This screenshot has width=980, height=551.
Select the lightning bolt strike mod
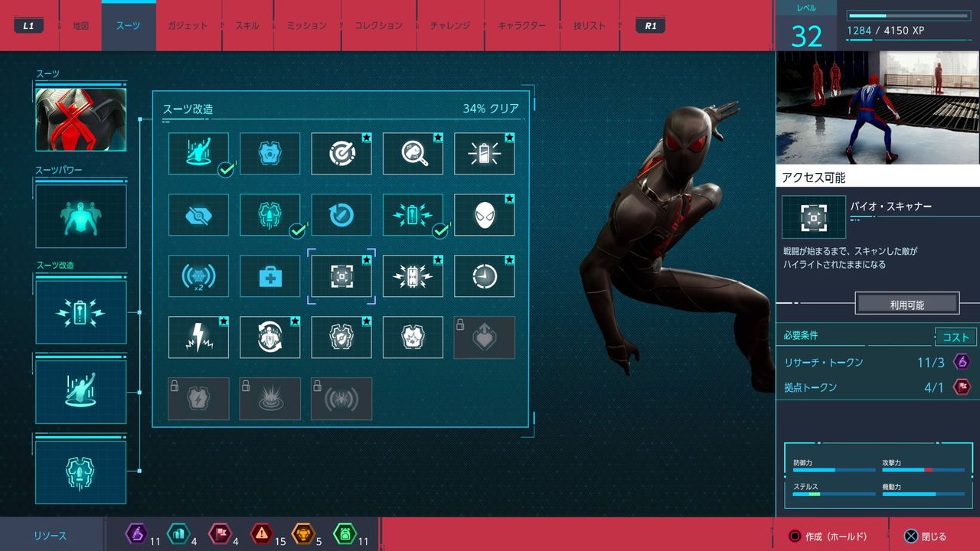[x=198, y=337]
